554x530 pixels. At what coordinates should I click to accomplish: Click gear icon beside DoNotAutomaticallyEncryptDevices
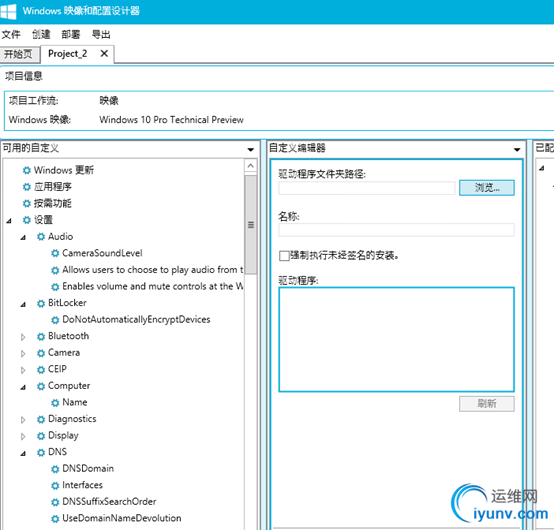(55, 320)
